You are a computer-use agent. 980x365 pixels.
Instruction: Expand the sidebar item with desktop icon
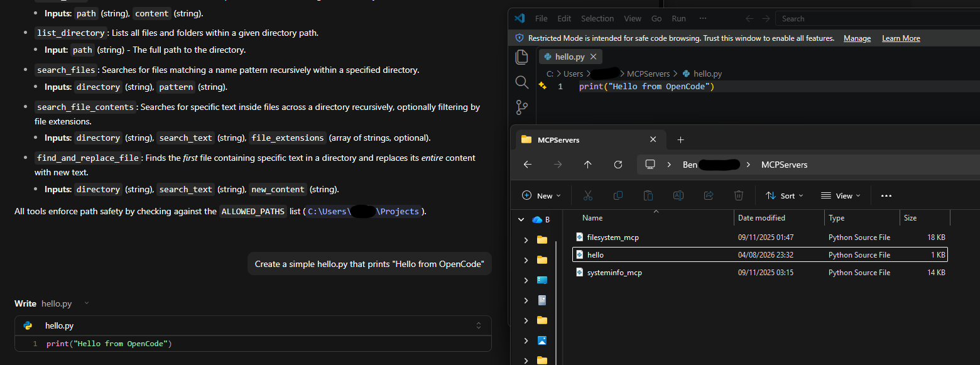(x=526, y=280)
